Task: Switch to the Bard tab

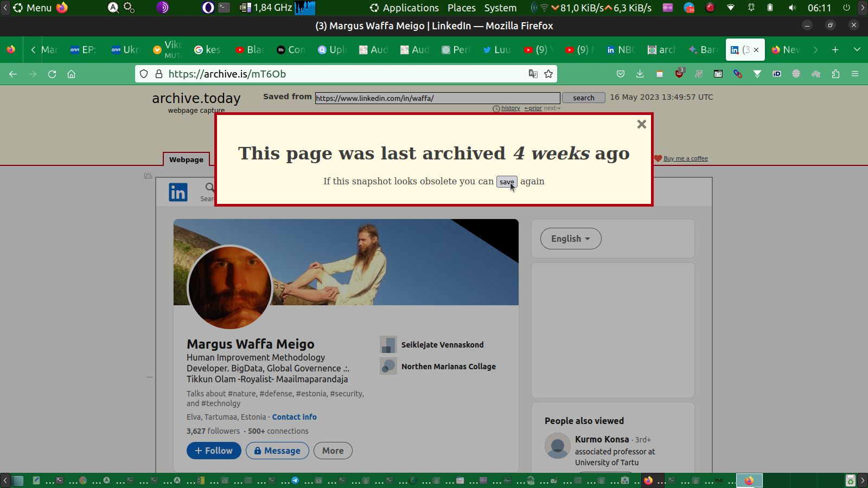Action: (703, 50)
